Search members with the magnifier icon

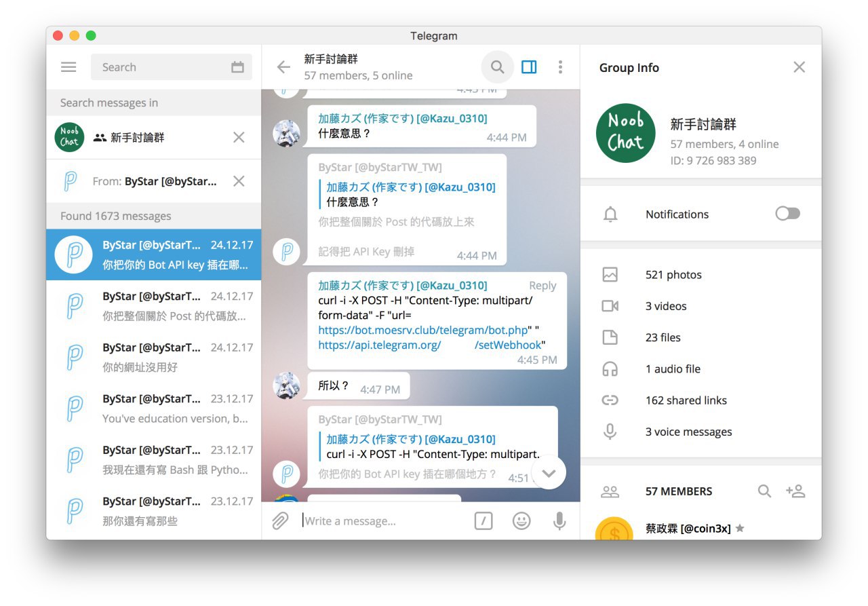764,491
